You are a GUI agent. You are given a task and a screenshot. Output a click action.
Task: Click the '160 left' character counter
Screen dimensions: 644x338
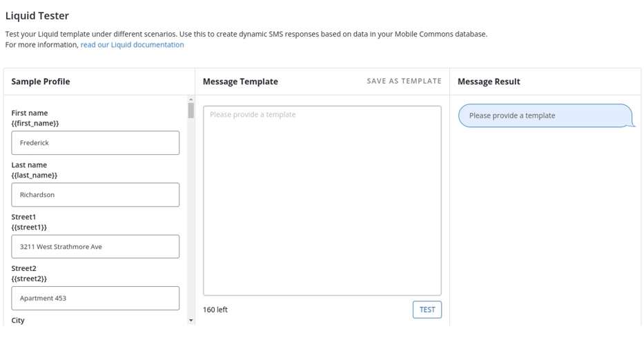click(215, 310)
